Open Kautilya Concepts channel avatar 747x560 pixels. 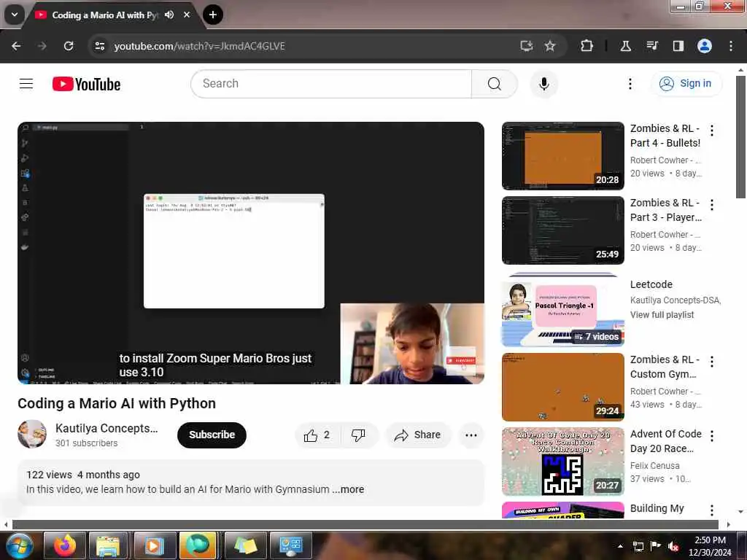pos(32,434)
